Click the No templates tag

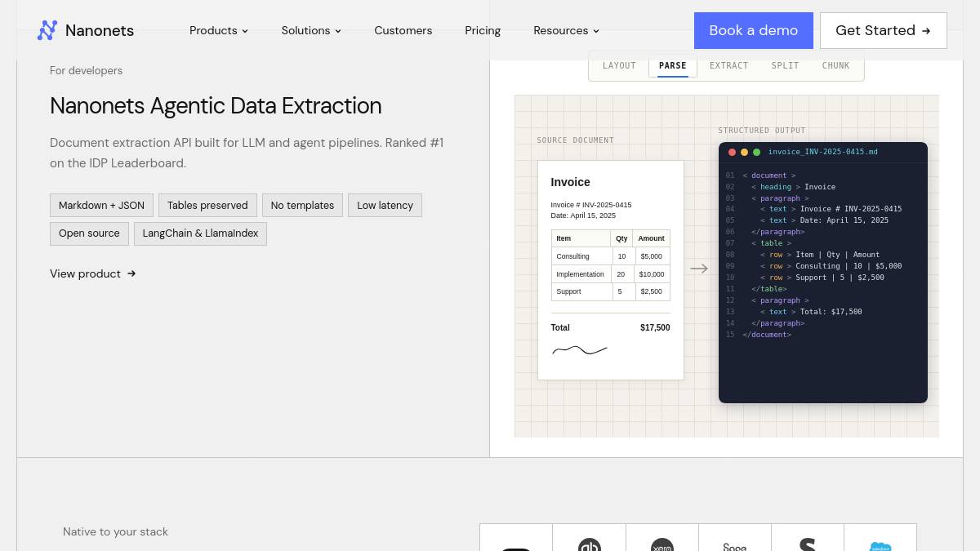[302, 205]
